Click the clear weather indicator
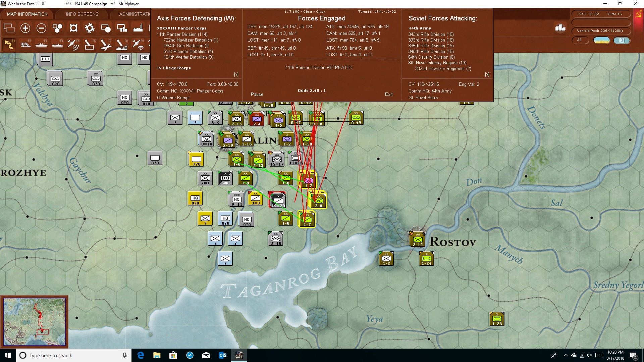Screen dimensions: 644x362 point(602,41)
